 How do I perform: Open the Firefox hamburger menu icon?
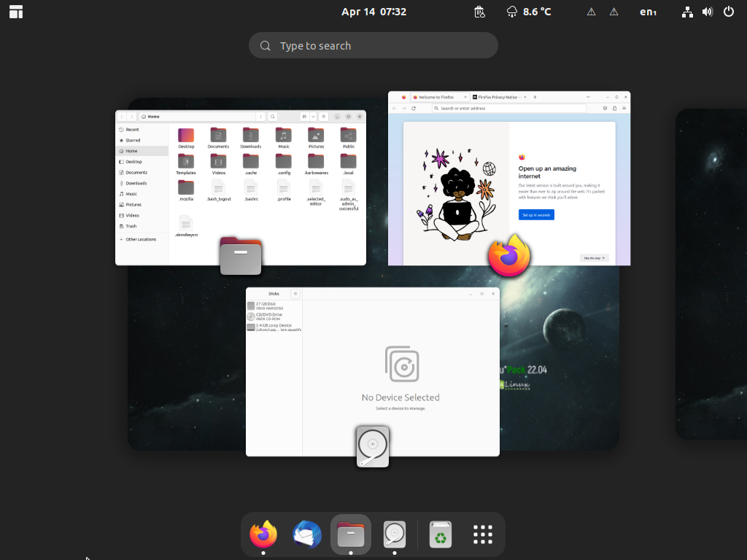624,109
